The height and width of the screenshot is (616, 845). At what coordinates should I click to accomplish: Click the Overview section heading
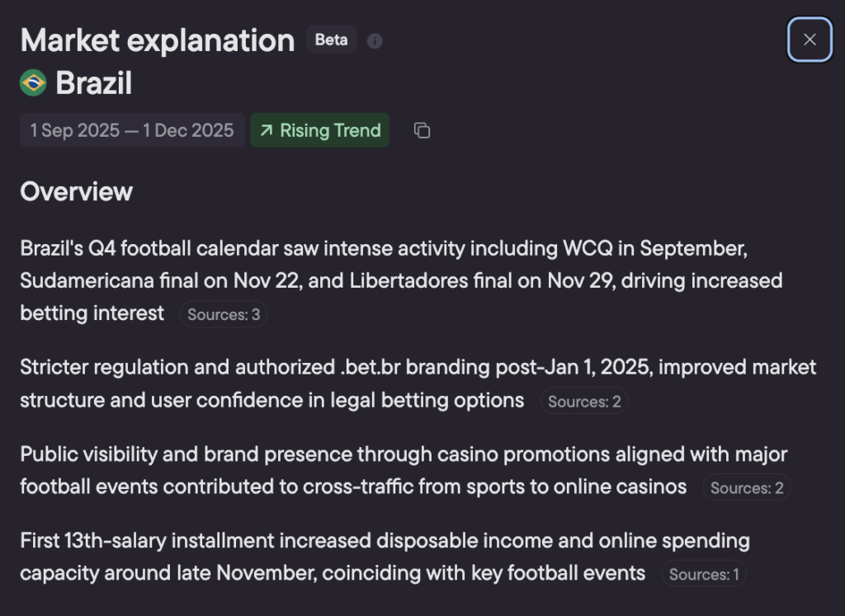click(77, 191)
